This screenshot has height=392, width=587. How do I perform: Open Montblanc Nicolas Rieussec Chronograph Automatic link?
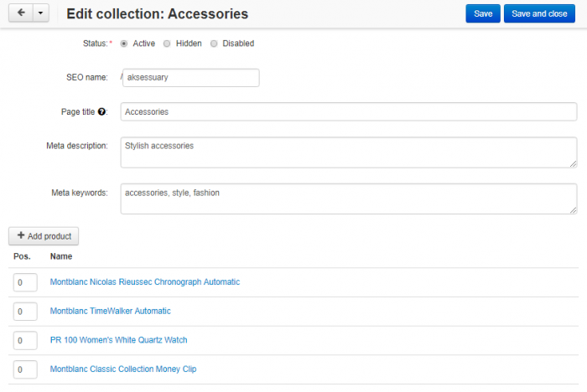point(145,282)
